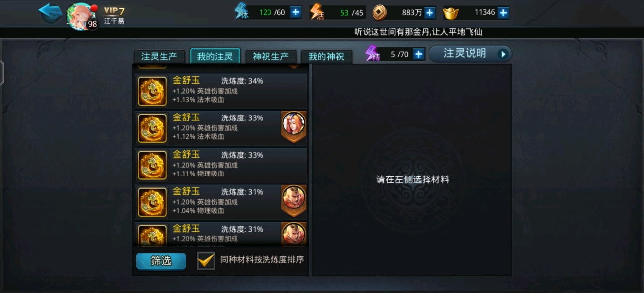
Task: Select 金舒玉 with +1.11% 物理吸血
Action: [x=221, y=165]
